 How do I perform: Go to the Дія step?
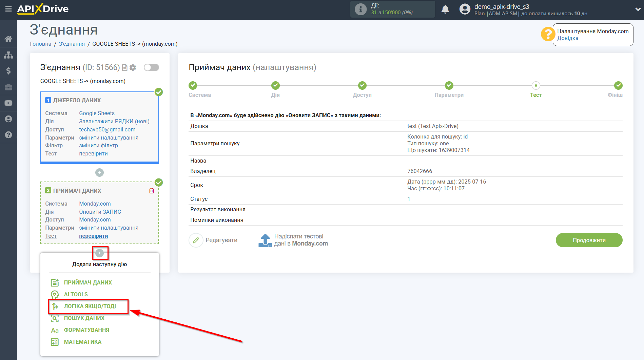(x=275, y=85)
